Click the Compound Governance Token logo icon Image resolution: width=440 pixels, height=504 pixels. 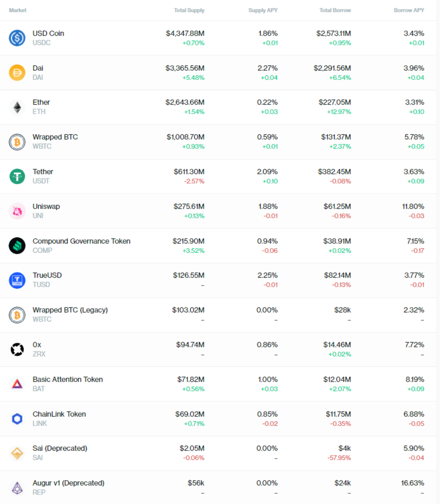(17, 246)
